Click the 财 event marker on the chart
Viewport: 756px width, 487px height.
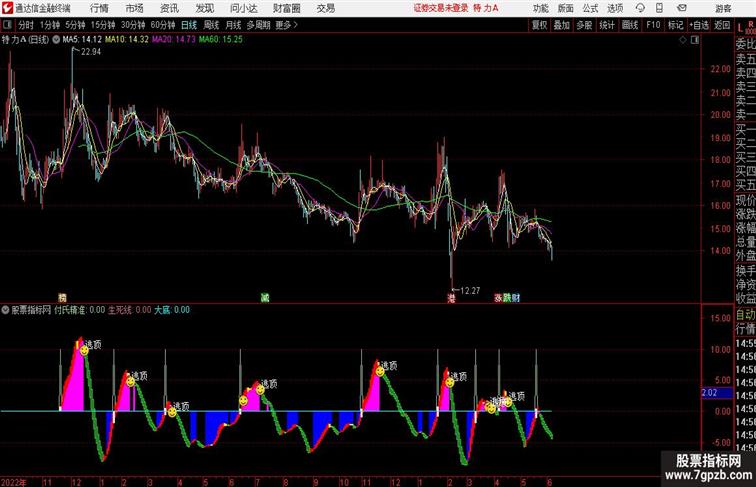click(516, 298)
